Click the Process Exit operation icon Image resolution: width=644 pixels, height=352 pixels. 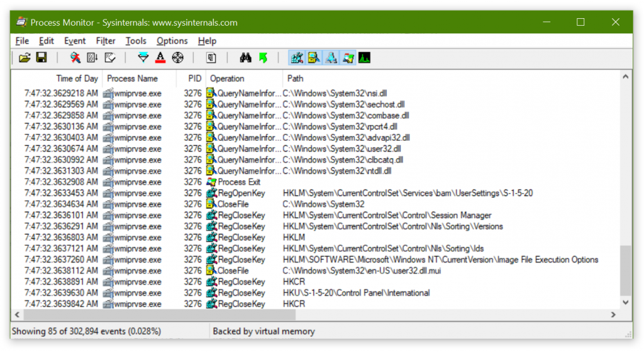(x=211, y=182)
